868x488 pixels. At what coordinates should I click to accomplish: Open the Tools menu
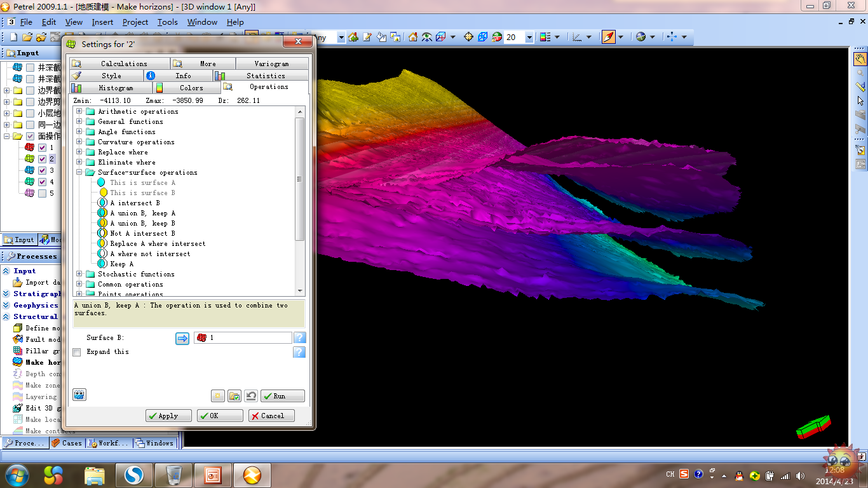pos(168,22)
